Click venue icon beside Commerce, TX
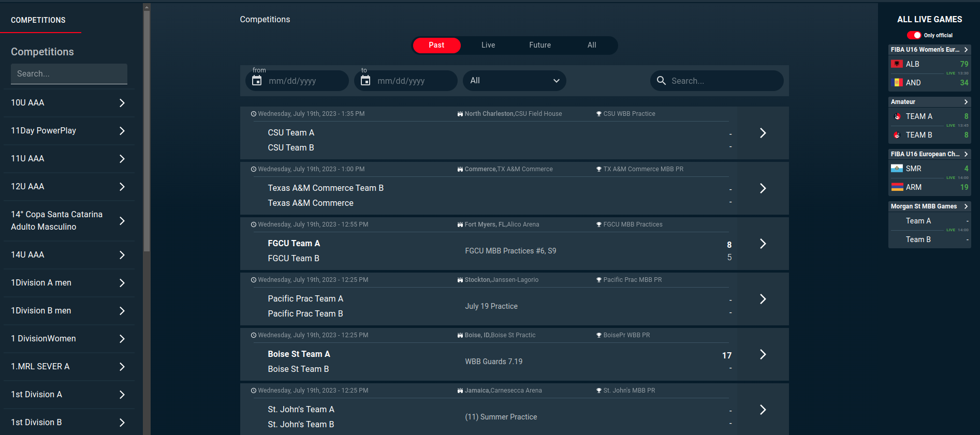The image size is (980, 435). [460, 169]
